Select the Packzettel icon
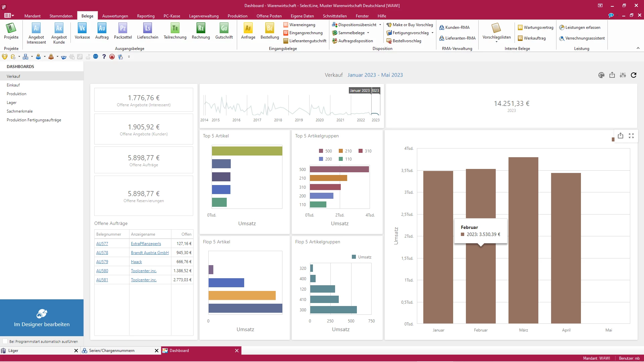Viewport: 644px width, 362px height. (x=123, y=31)
